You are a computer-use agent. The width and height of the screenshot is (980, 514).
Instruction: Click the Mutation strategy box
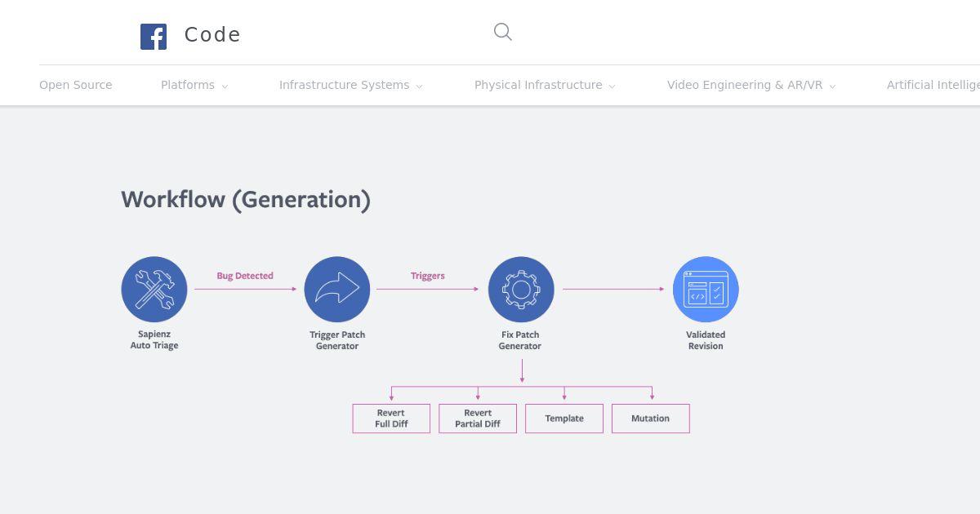pos(650,419)
